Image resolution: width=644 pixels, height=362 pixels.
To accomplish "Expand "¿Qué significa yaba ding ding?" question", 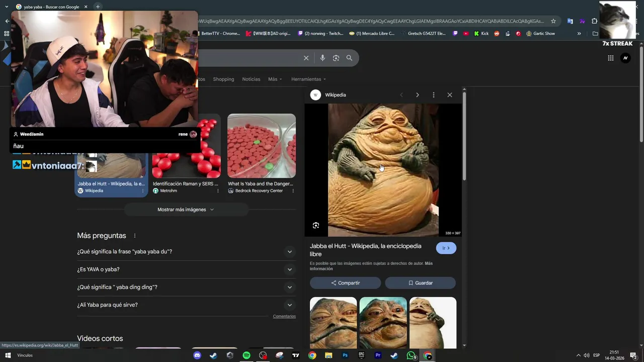I will (186, 287).
